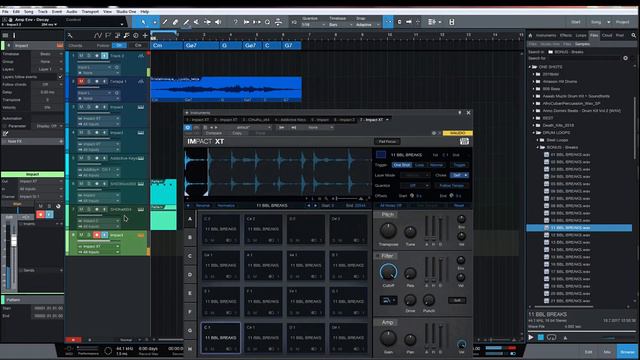Click the loop/cycle toolbar icon
This screenshot has height=360, width=640.
(x=267, y=22)
